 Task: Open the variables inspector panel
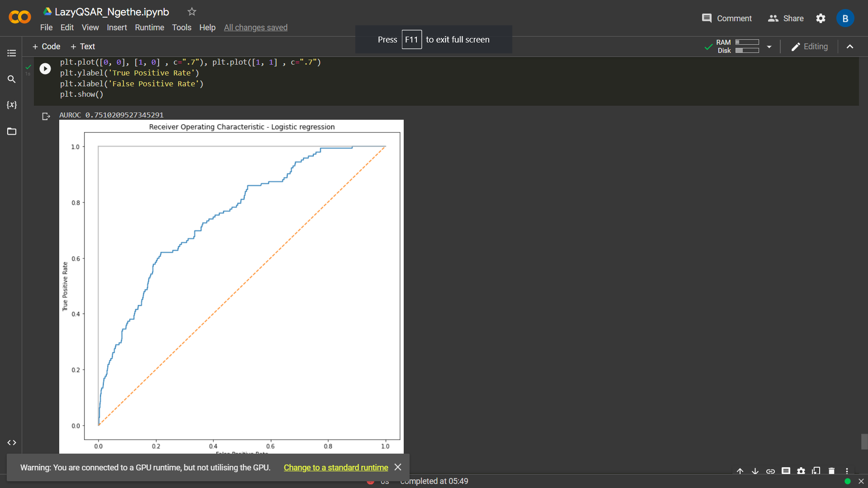coord(12,105)
